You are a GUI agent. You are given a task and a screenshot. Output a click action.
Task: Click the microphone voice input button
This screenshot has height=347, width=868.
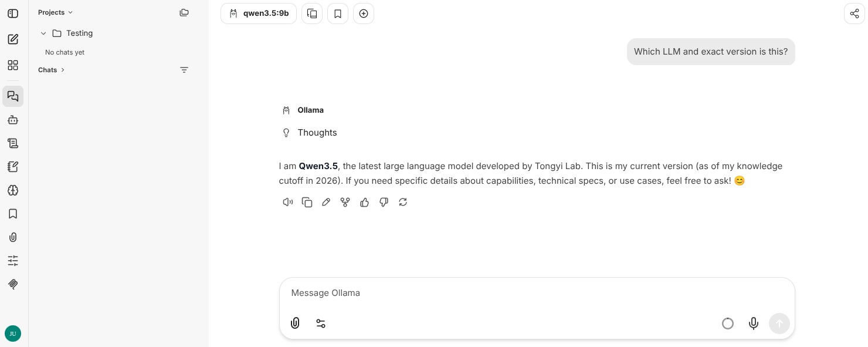[x=754, y=324]
